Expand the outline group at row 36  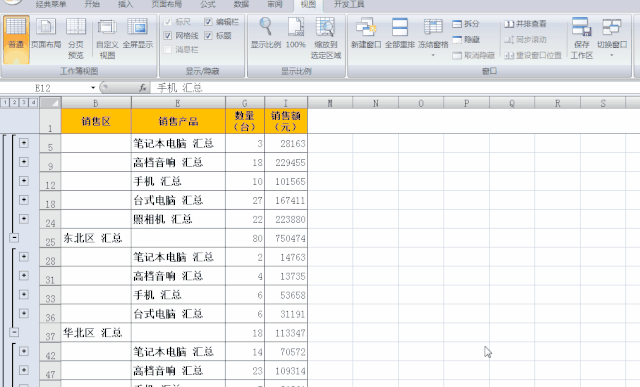(24, 314)
